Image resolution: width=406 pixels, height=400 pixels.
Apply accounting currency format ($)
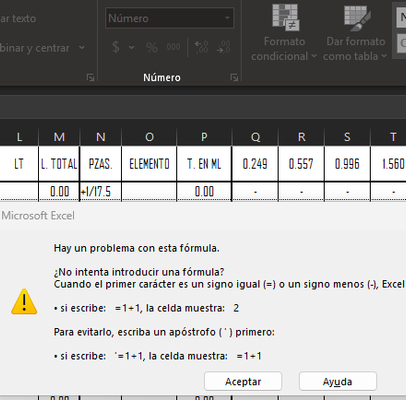(x=116, y=47)
